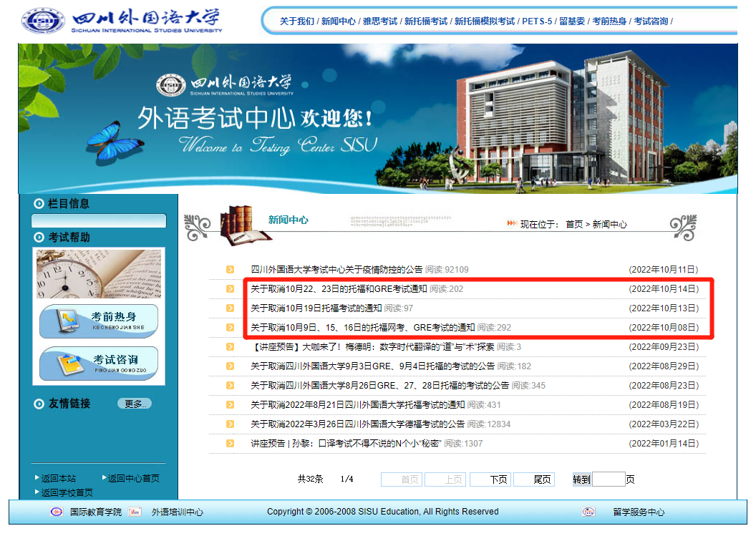
Task: Click the orange arrow beside 2022年8月21日 notice
Action: point(230,404)
